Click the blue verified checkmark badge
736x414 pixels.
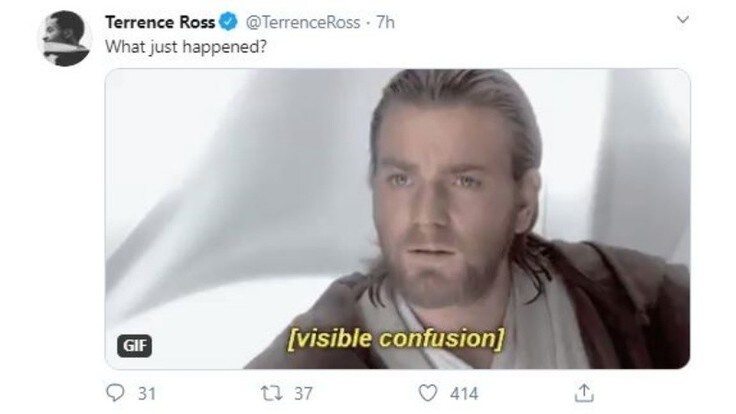tap(229, 22)
